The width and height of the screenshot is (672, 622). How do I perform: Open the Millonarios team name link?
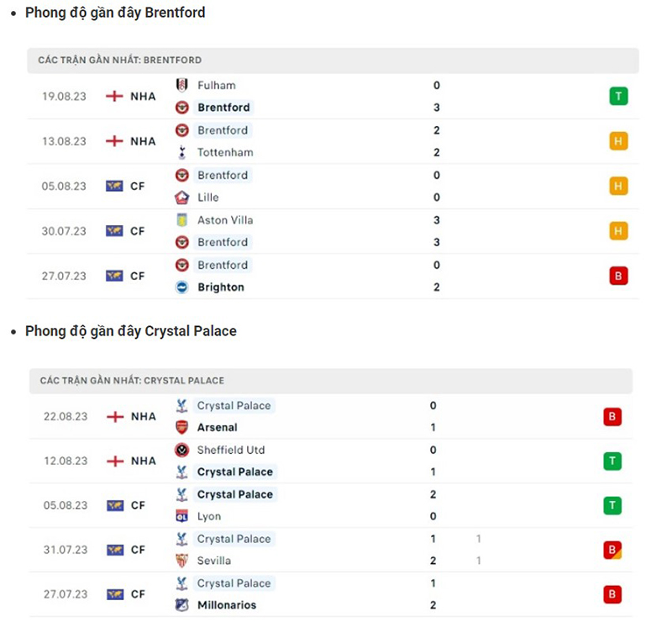click(x=227, y=605)
